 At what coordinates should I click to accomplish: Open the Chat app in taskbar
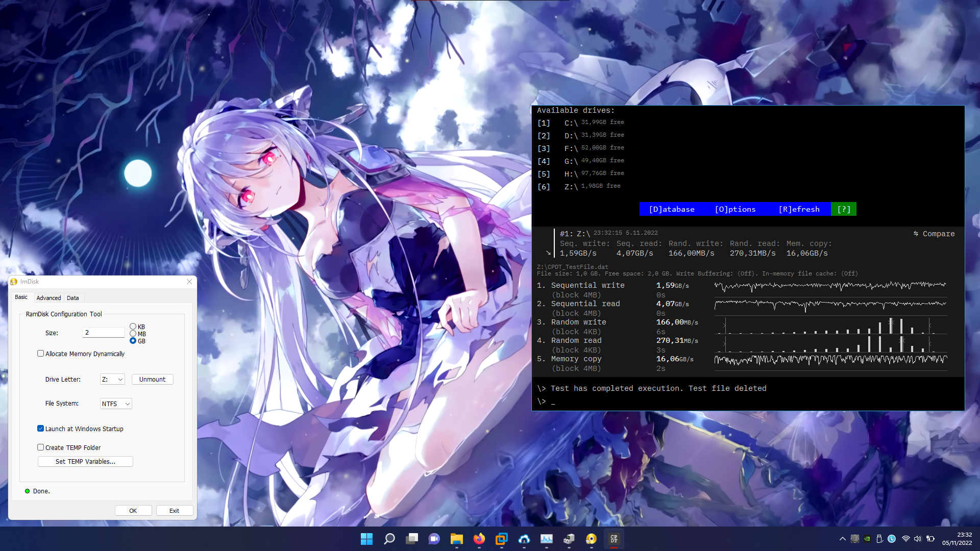(434, 539)
